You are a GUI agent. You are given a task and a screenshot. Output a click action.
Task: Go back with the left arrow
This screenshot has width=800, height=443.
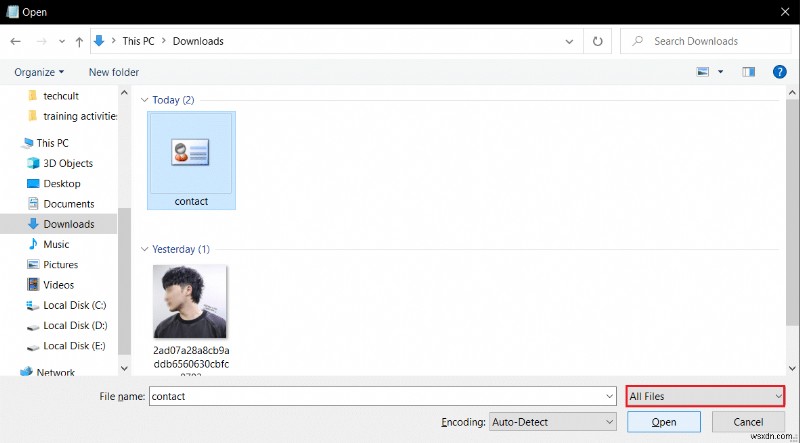coord(15,41)
